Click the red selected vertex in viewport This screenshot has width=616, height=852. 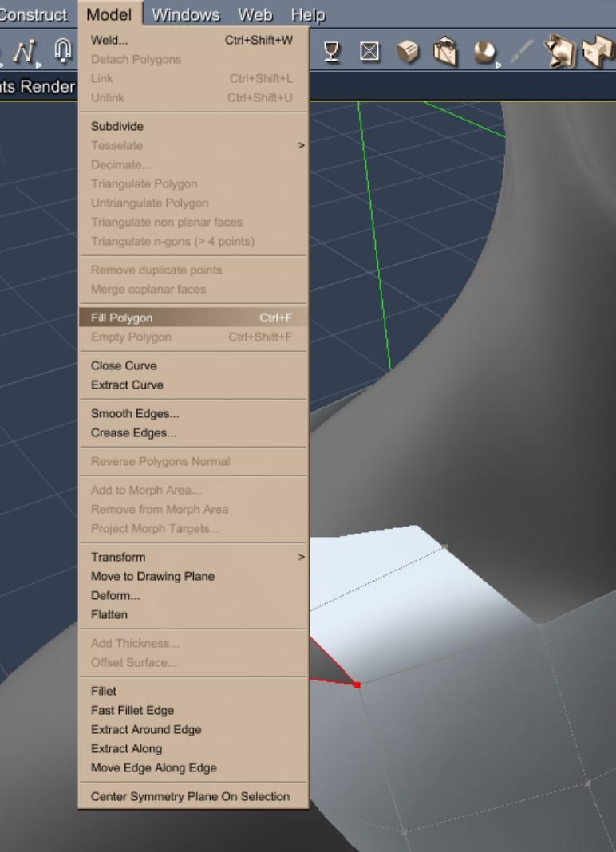[x=357, y=685]
